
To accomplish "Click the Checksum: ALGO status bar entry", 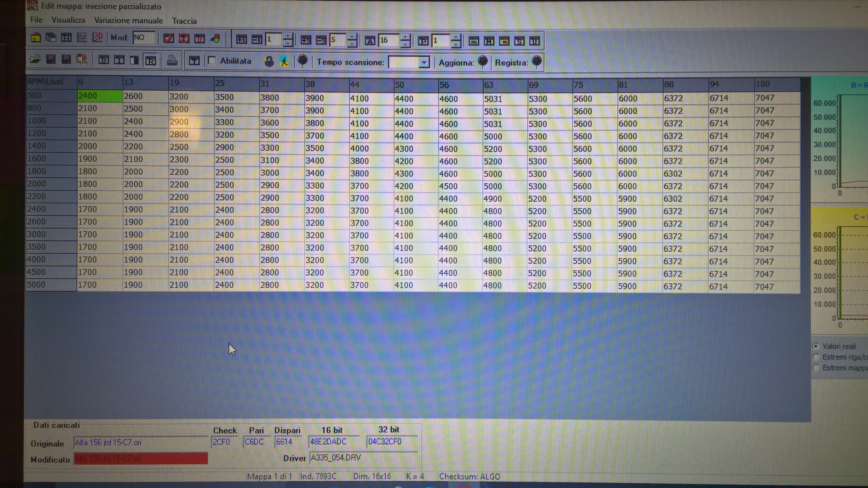I will 469,477.
